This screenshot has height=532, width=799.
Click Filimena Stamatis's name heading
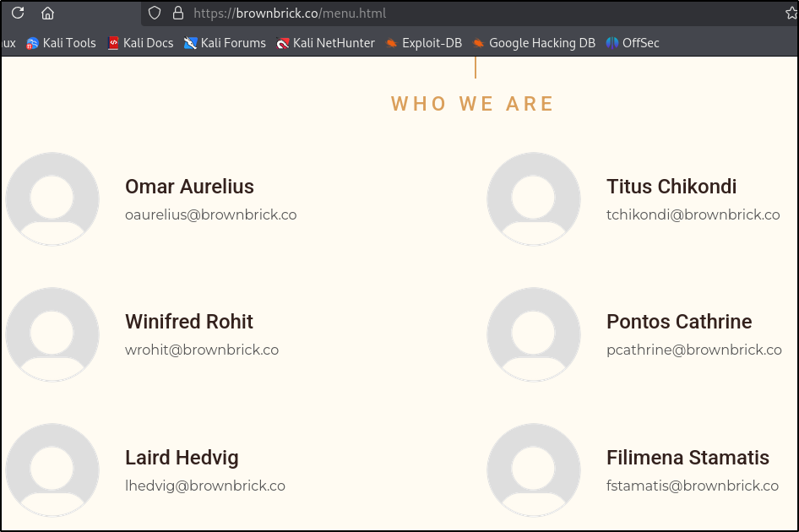tap(688, 458)
